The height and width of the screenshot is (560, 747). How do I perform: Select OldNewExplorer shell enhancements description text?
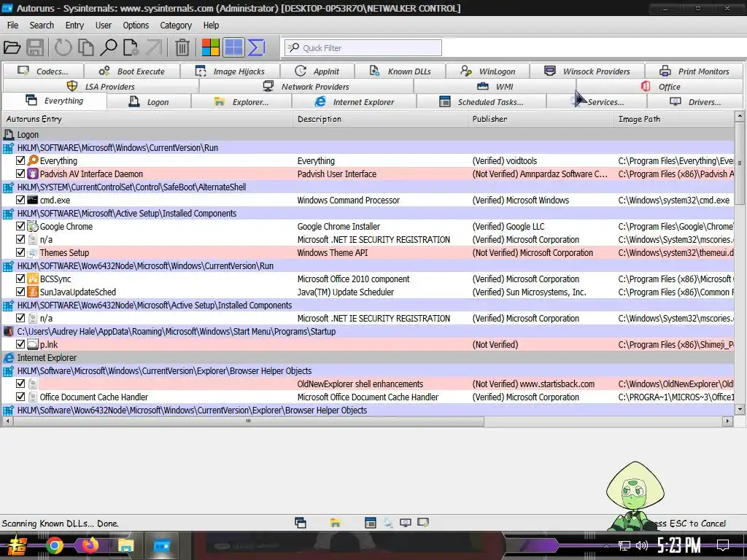[360, 384]
